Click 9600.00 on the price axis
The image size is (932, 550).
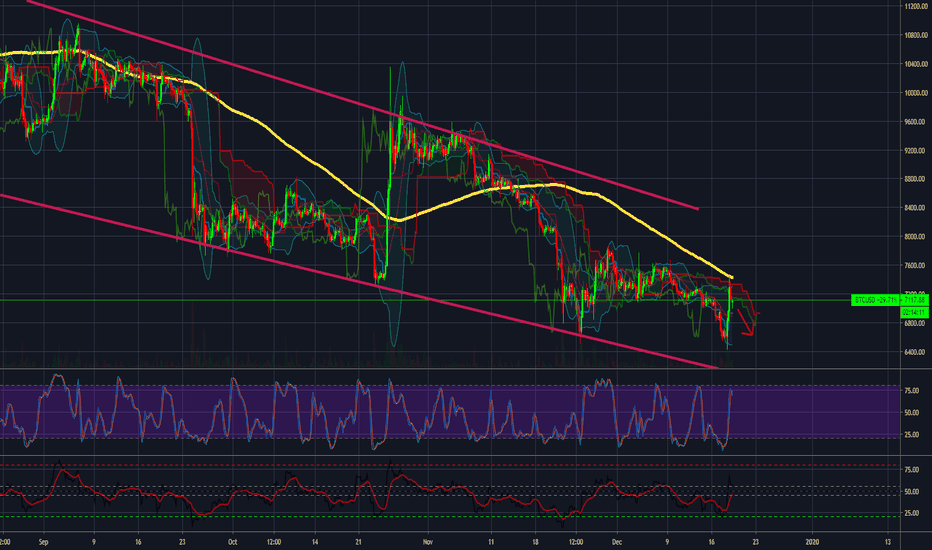click(915, 121)
